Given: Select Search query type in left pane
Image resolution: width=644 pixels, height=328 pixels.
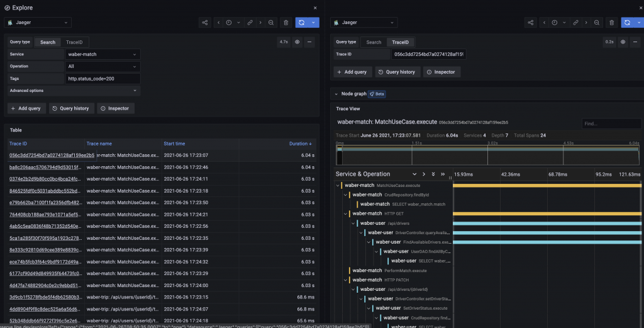Looking at the screenshot, I should pyautogui.click(x=48, y=42).
